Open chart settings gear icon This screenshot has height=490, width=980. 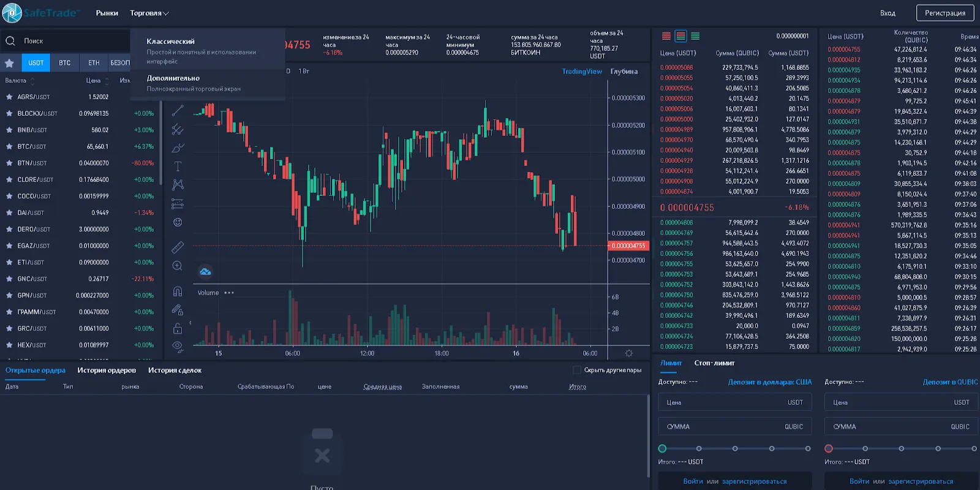tap(628, 353)
